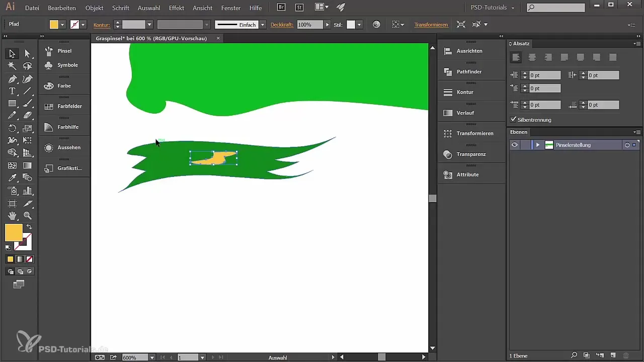Open stroke color dropdown in control bar

(x=83, y=25)
